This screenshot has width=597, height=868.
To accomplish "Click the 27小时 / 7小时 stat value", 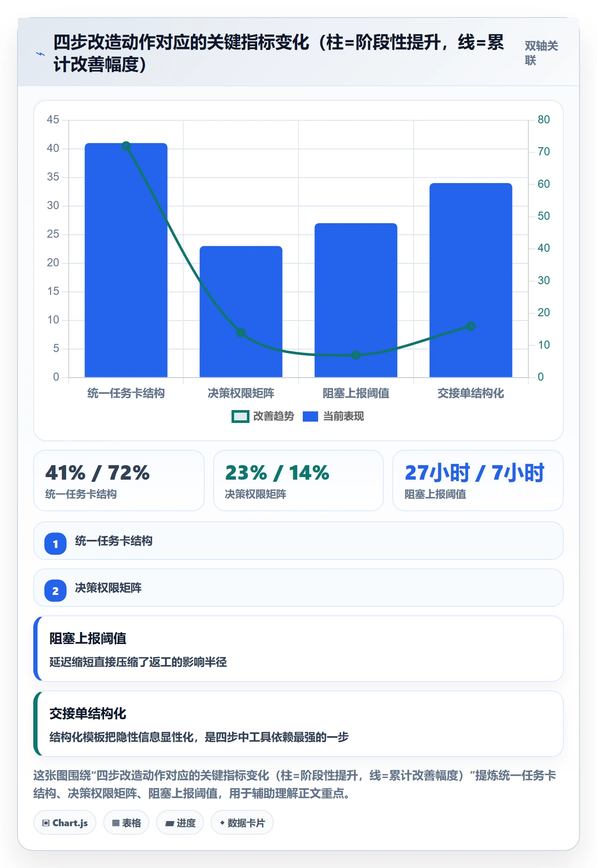I will (x=474, y=473).
